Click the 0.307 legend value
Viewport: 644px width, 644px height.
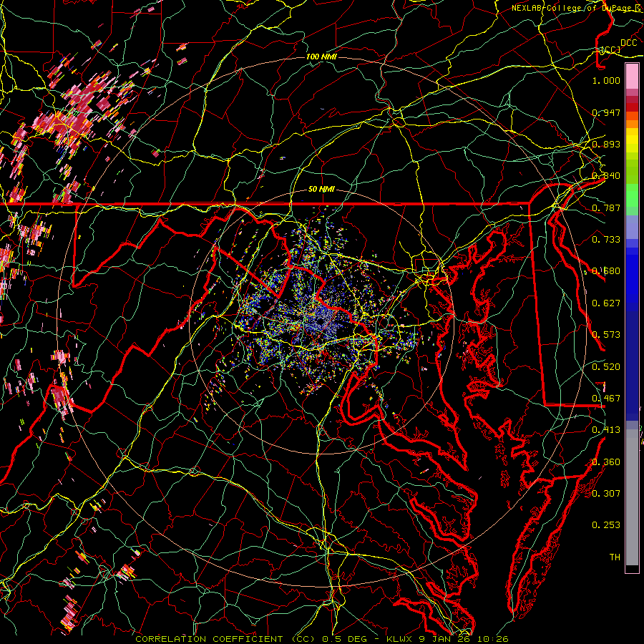click(606, 493)
